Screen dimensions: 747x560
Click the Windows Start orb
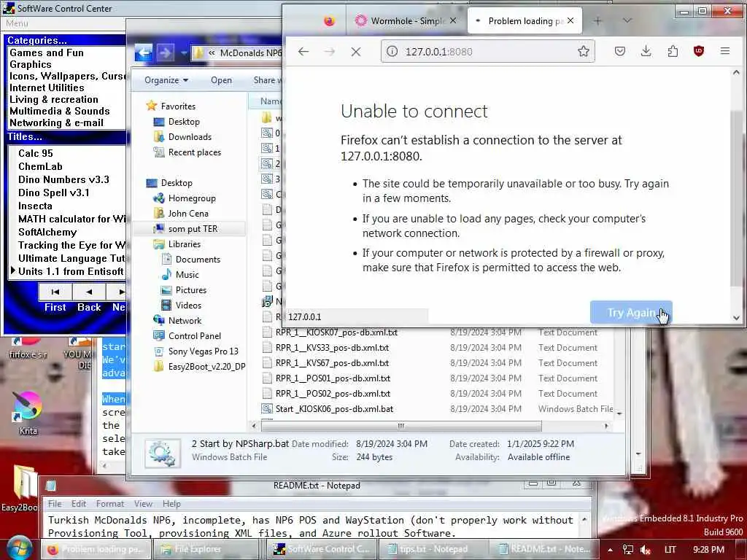click(x=19, y=548)
